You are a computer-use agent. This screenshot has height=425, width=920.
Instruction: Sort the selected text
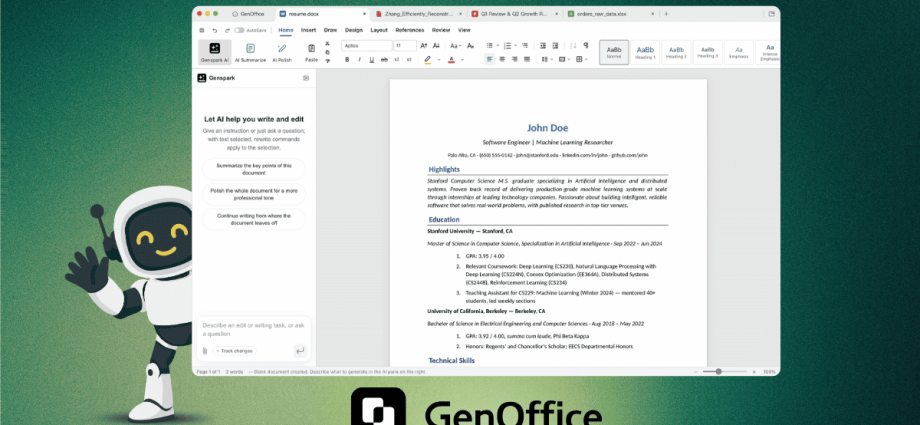click(x=571, y=45)
